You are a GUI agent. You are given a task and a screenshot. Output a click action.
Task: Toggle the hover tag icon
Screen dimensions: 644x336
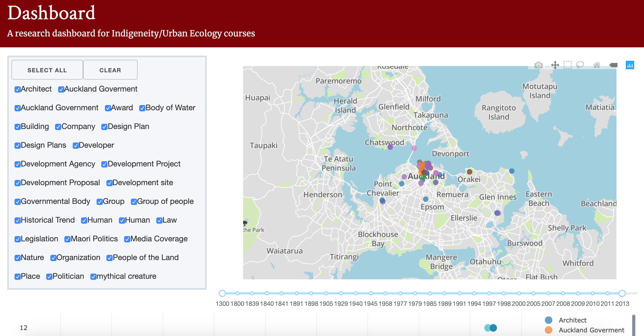tap(613, 65)
